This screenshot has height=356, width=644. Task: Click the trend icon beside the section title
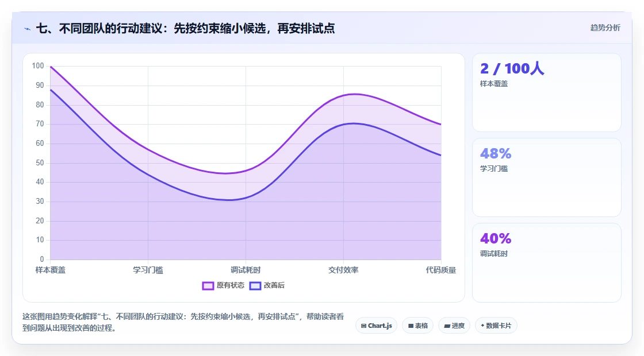tap(28, 29)
